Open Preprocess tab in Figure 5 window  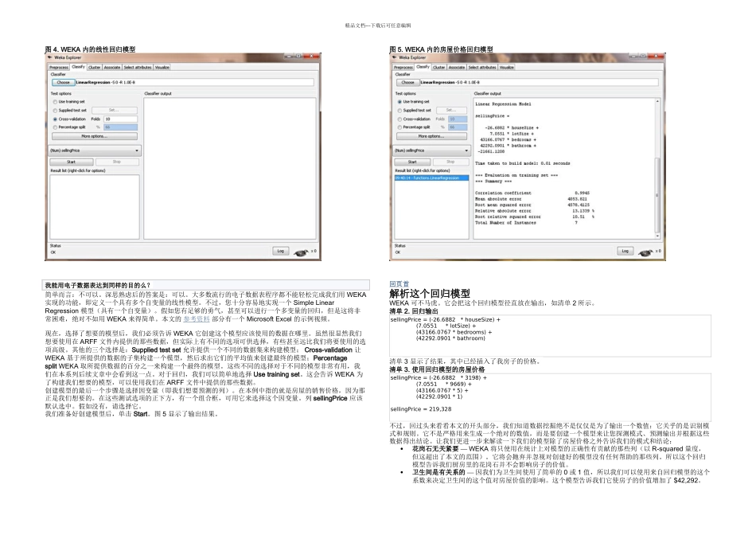403,68
